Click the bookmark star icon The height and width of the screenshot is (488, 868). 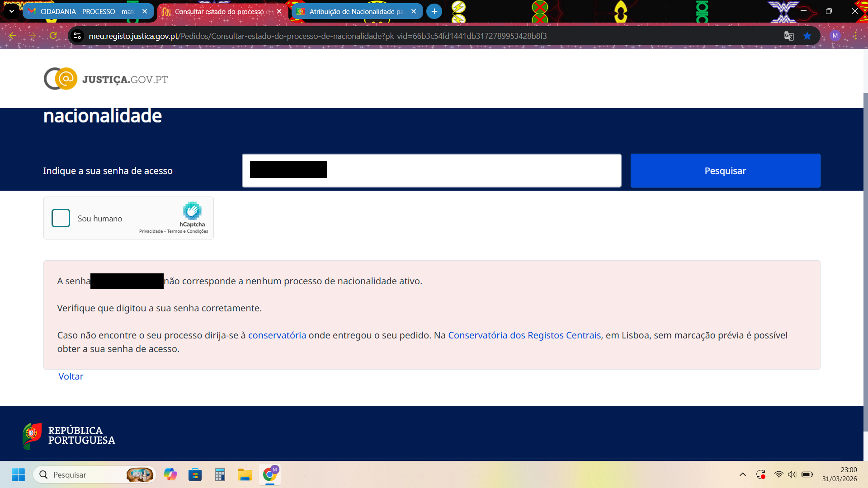(x=807, y=36)
